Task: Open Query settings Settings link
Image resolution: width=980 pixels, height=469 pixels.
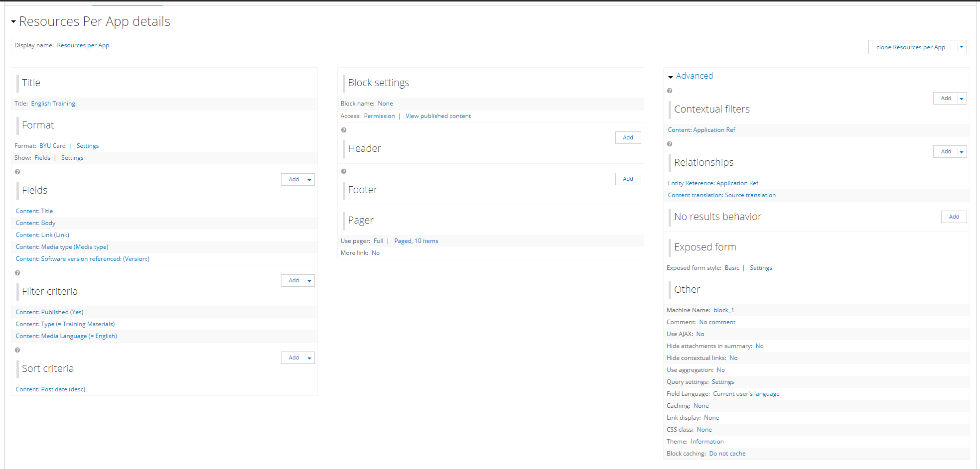Action: 722,382
